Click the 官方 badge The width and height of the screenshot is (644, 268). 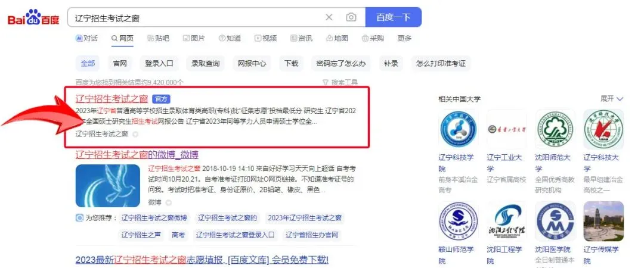(161, 99)
